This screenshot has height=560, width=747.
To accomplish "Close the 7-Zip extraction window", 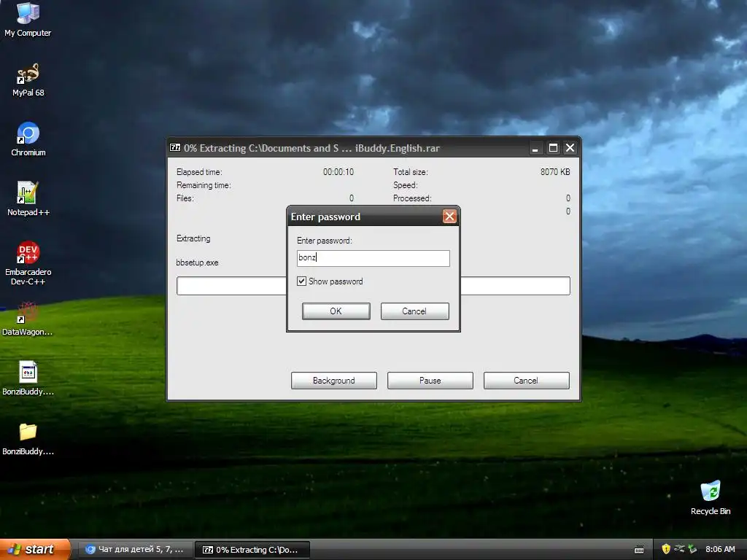I will [x=570, y=148].
